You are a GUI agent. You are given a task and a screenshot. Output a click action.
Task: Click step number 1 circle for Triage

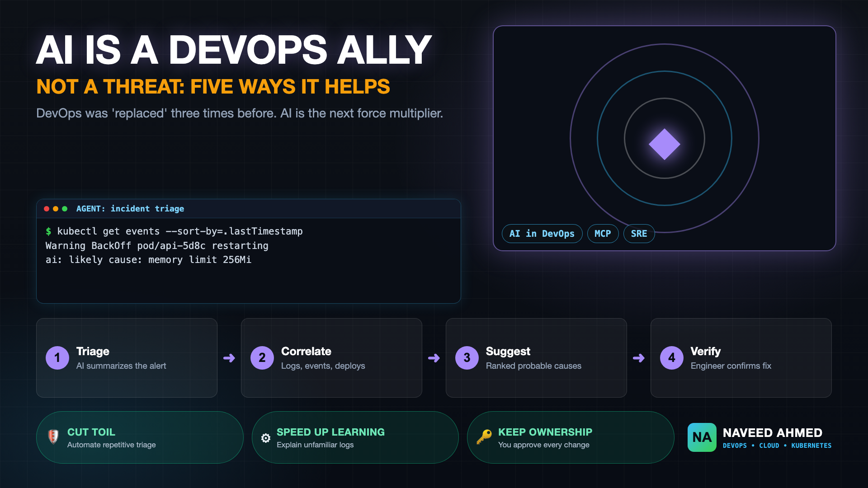(x=57, y=358)
